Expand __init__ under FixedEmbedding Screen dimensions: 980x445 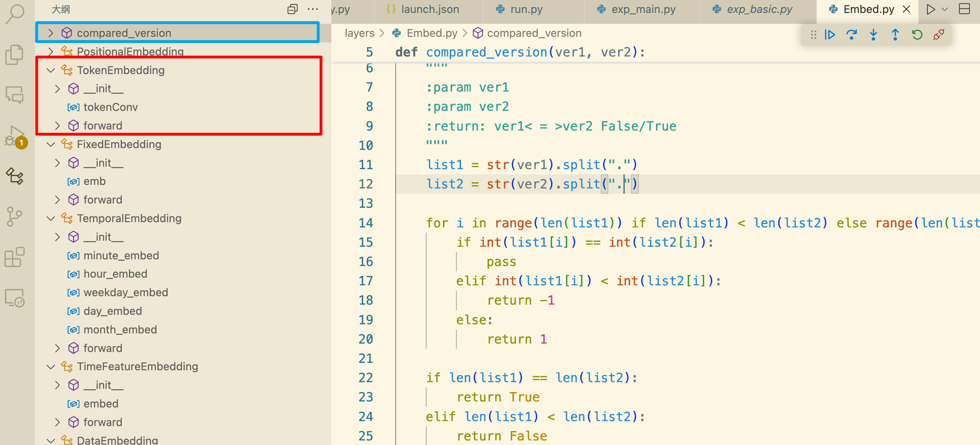point(58,163)
